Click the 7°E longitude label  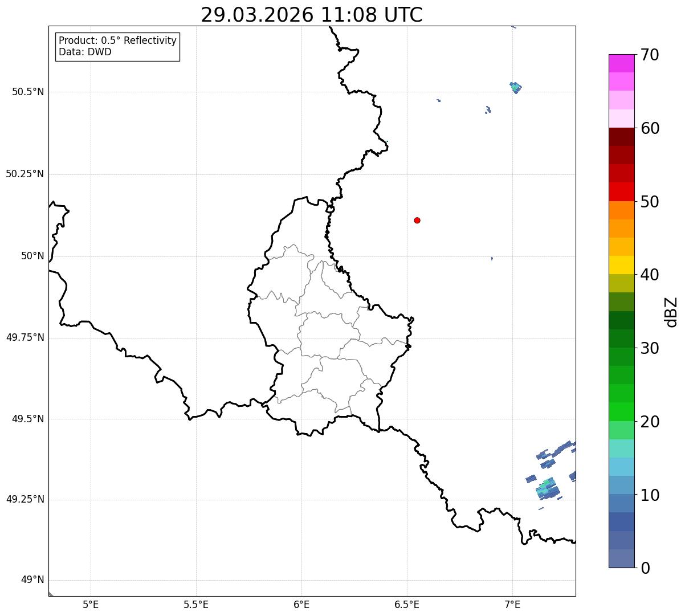512,605
